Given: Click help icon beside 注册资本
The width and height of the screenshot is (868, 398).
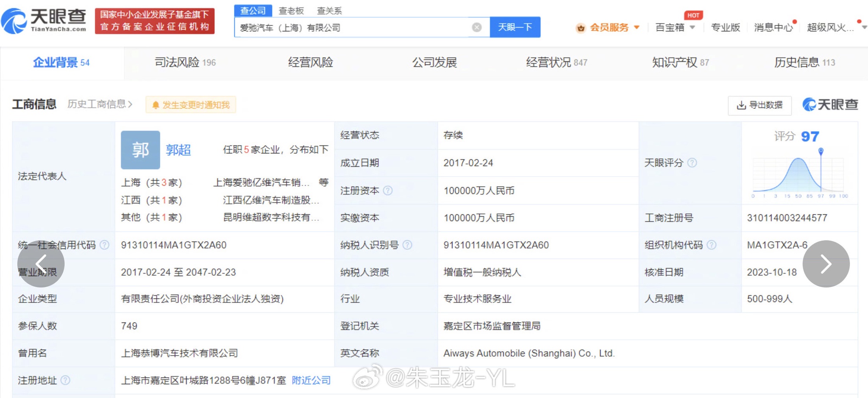Looking at the screenshot, I should (387, 191).
